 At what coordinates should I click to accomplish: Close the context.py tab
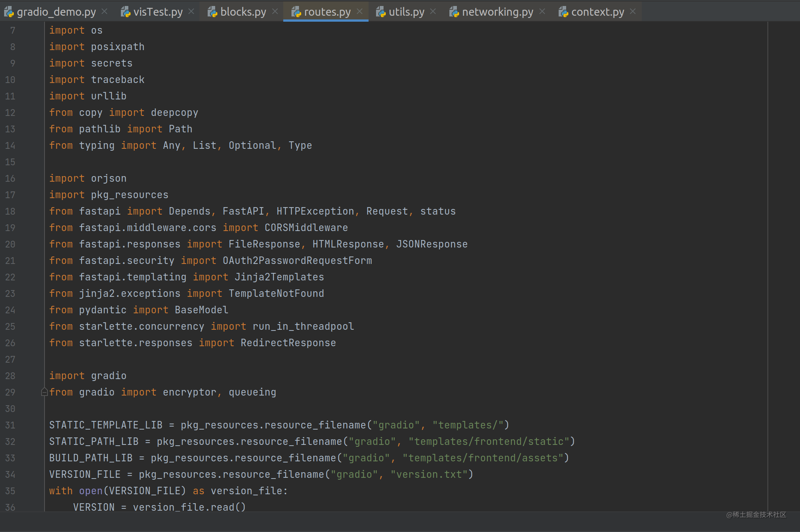(633, 12)
